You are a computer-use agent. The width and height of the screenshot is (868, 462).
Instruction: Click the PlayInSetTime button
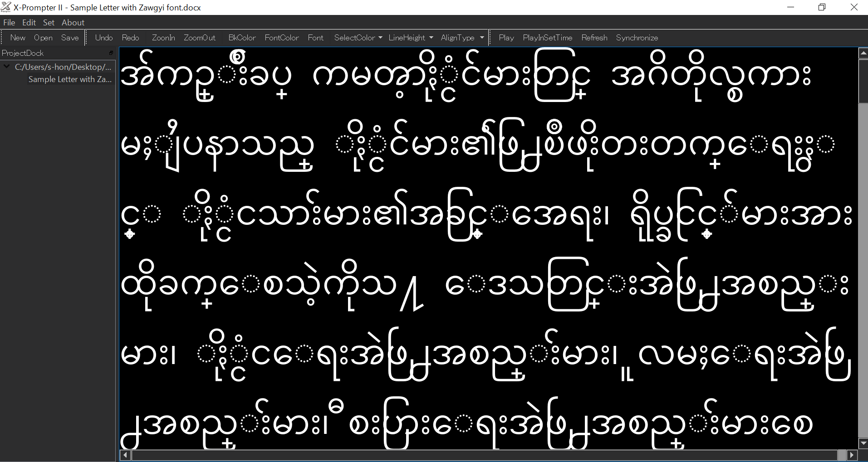[547, 38]
